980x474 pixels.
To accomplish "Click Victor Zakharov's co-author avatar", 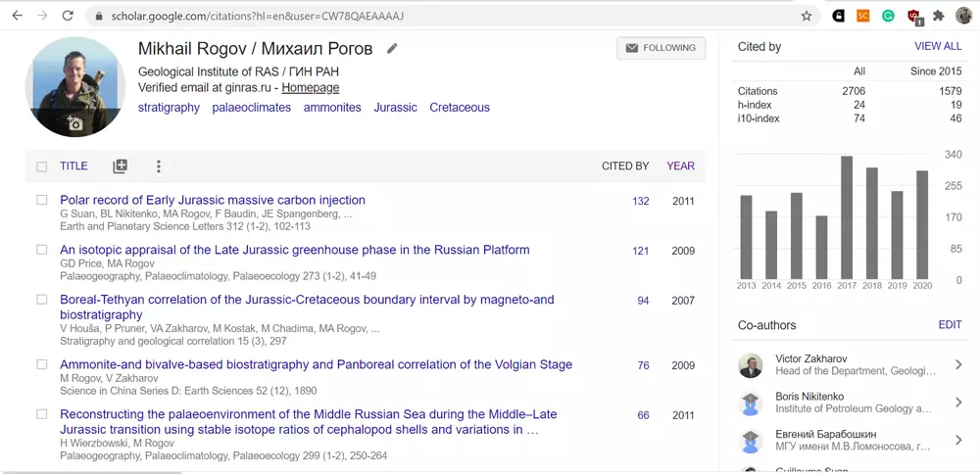I will (750, 365).
